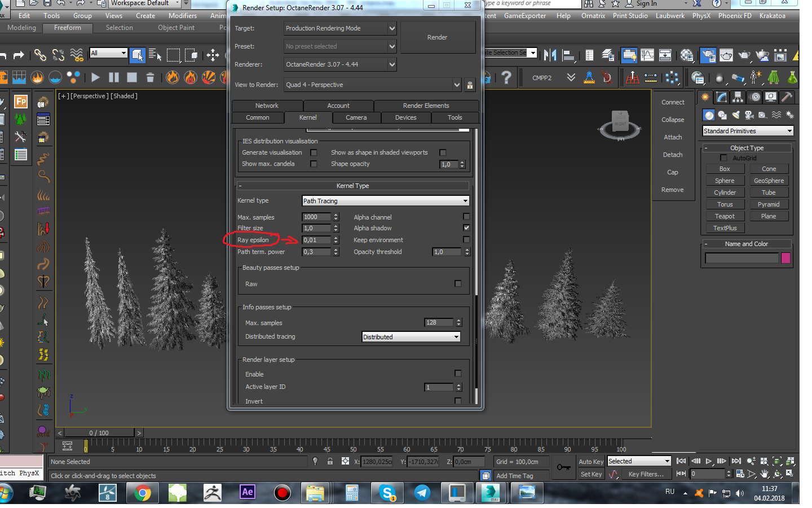Viewport: 812px width, 508px height.
Task: Tick the Show max. candela checkbox
Action: [314, 164]
